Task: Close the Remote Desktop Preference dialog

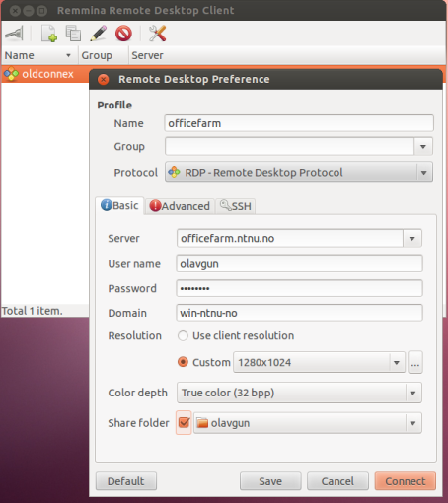Action: pos(104,79)
